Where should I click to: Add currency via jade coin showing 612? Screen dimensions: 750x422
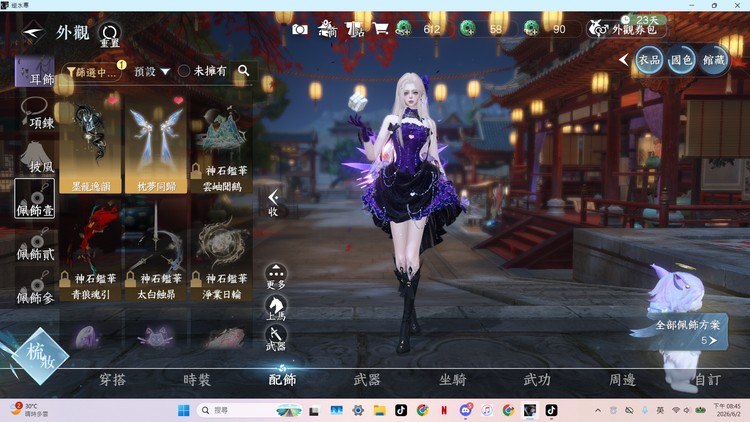click(404, 29)
